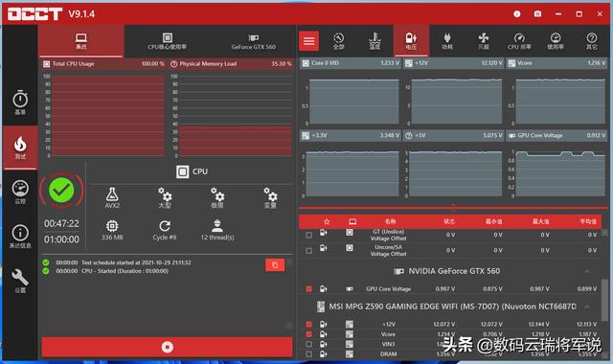The height and width of the screenshot is (364, 613).
Task: Collapse the NVIDIA GeForce GTX 560 group
Action: pyautogui.click(x=587, y=271)
